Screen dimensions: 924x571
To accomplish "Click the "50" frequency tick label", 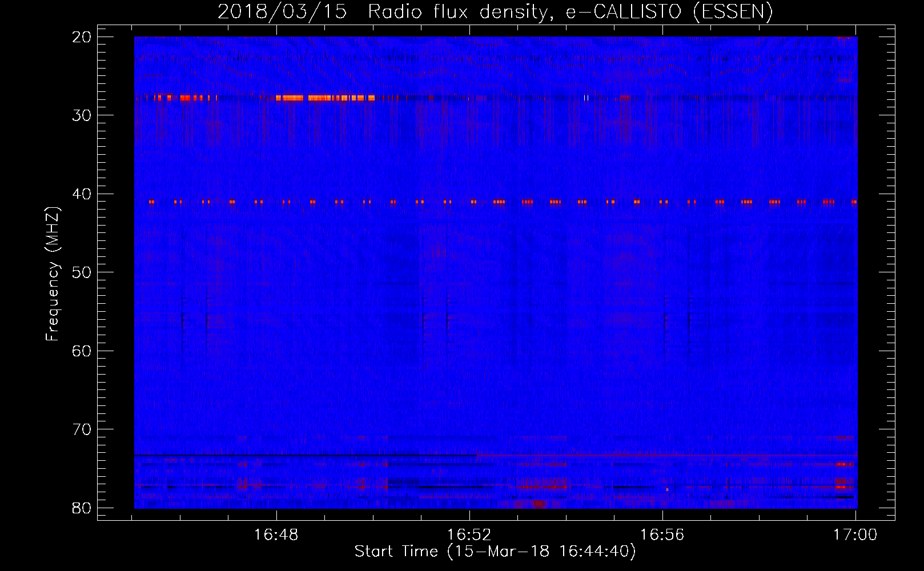I will (82, 272).
